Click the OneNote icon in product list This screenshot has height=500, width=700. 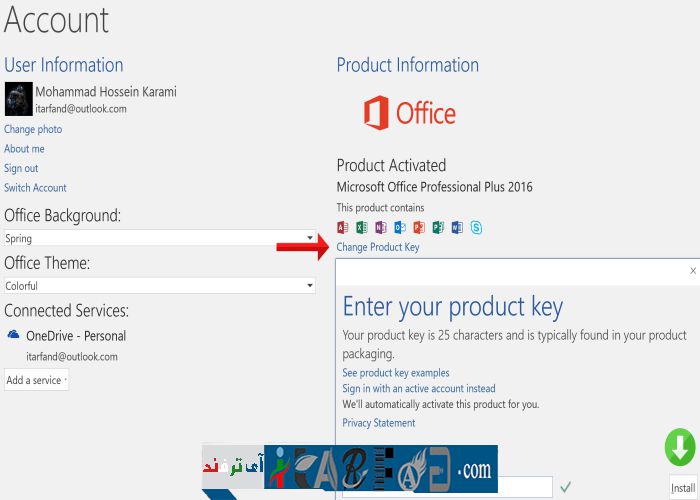[x=381, y=227]
